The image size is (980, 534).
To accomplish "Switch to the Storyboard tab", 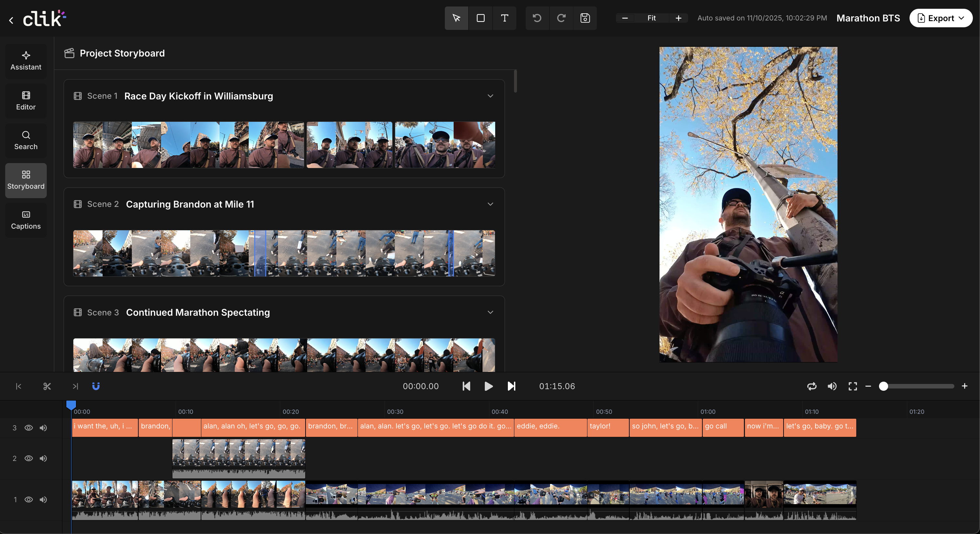I will click(x=25, y=180).
